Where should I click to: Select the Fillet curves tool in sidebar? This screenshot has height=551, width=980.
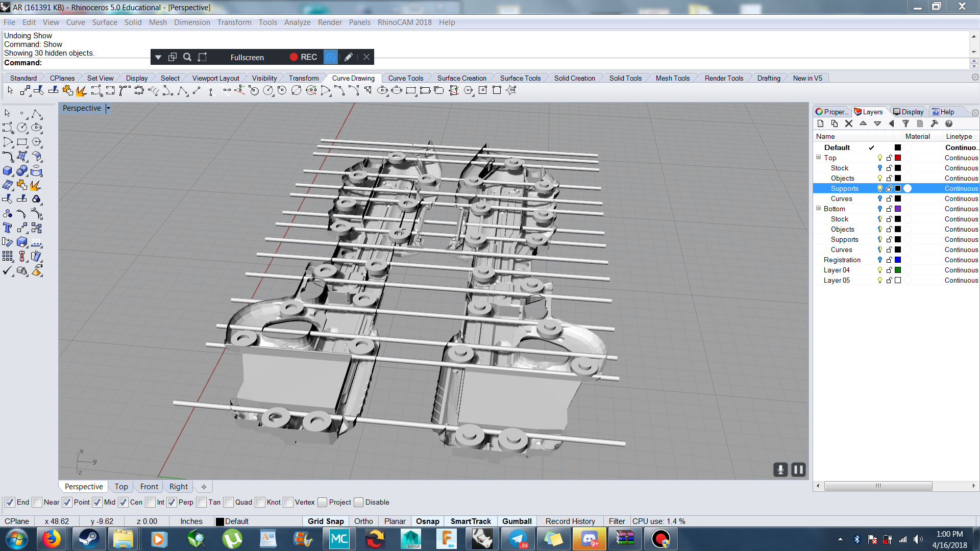pyautogui.click(x=8, y=157)
